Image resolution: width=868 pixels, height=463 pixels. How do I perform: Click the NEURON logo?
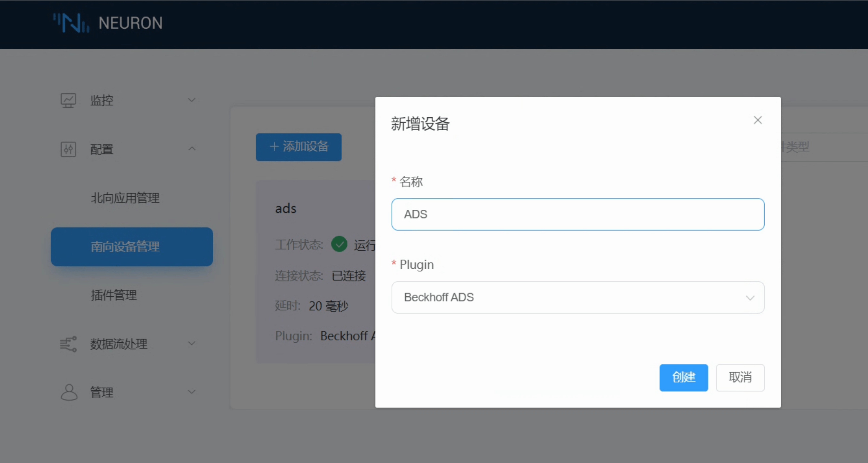coord(107,23)
